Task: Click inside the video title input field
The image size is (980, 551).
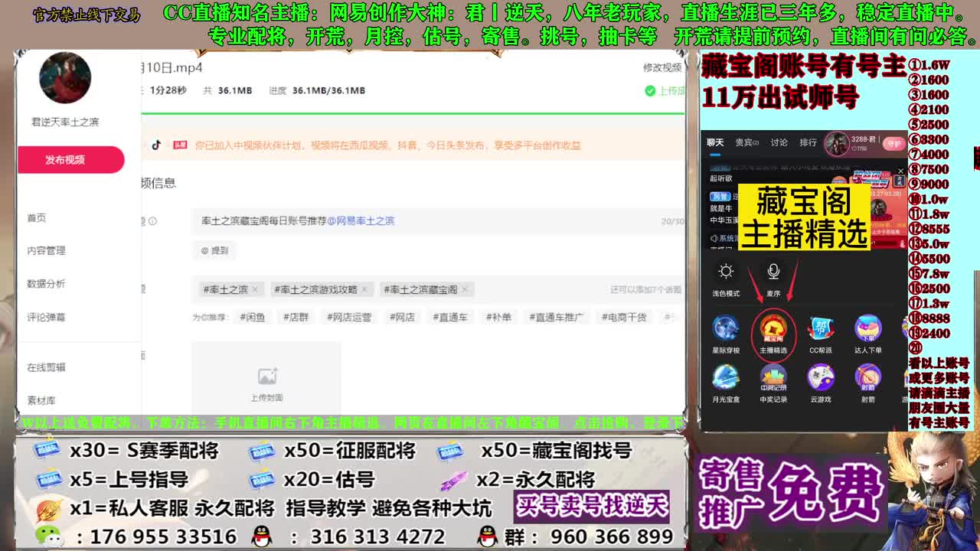Action: tap(438, 221)
